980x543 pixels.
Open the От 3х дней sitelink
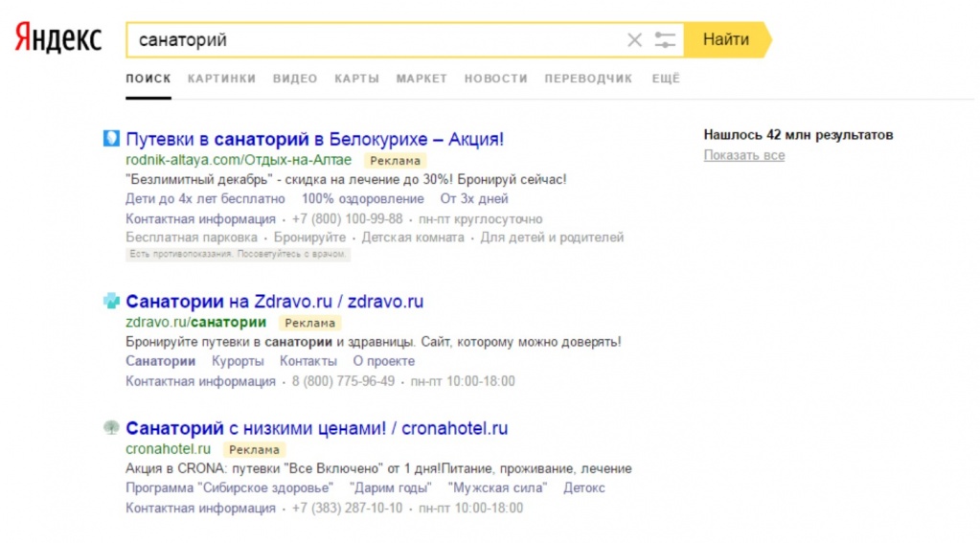click(474, 198)
